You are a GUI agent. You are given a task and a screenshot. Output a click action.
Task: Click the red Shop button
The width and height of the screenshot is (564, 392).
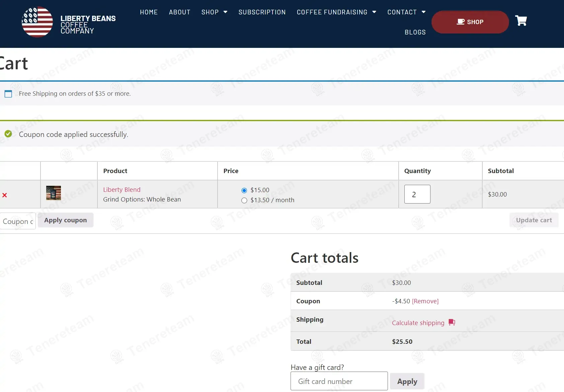[470, 22]
